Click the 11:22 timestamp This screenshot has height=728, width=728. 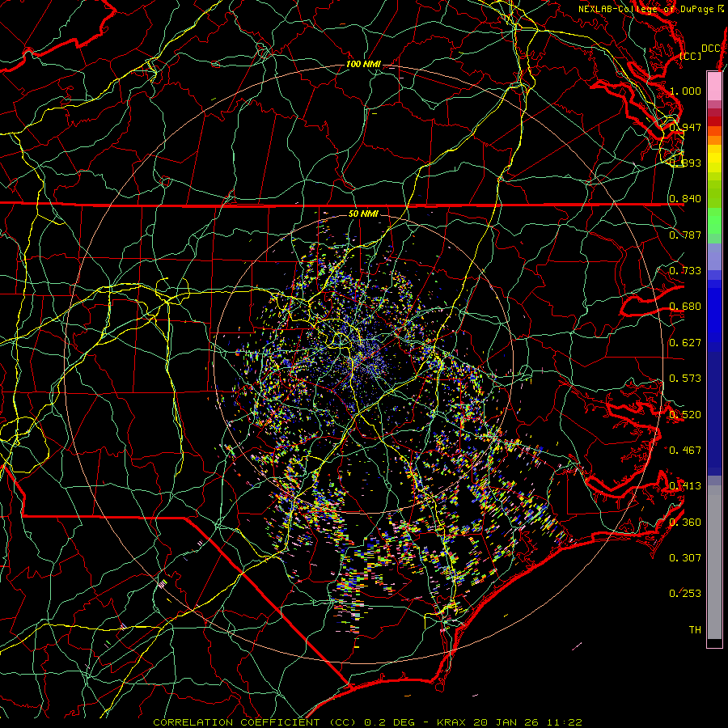pos(565,722)
